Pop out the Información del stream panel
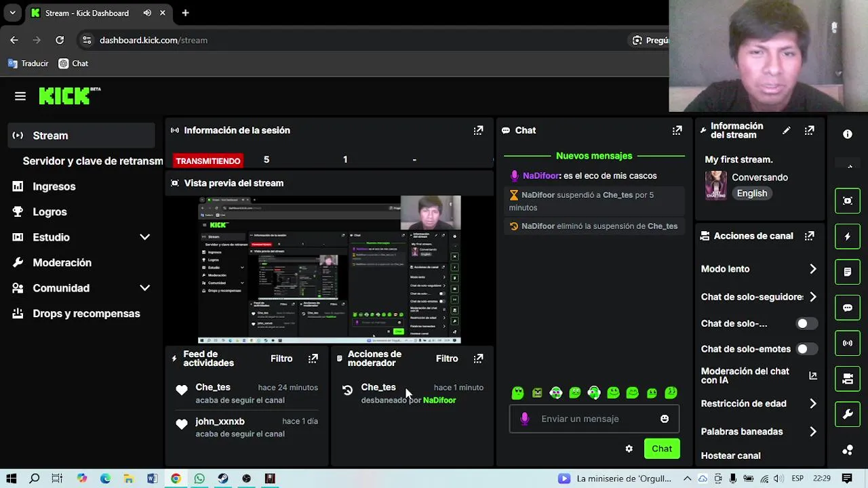This screenshot has height=488, width=868. click(809, 130)
